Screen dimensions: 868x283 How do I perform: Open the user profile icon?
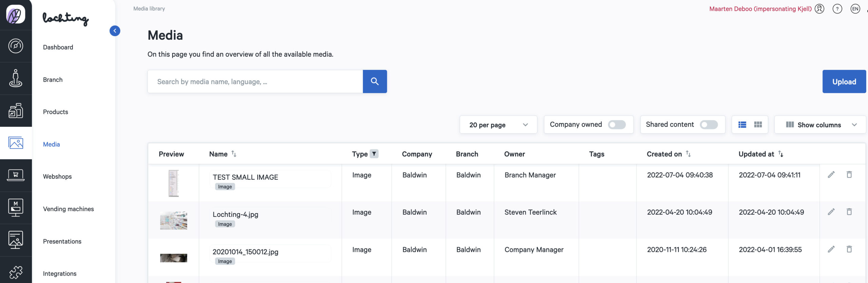820,9
